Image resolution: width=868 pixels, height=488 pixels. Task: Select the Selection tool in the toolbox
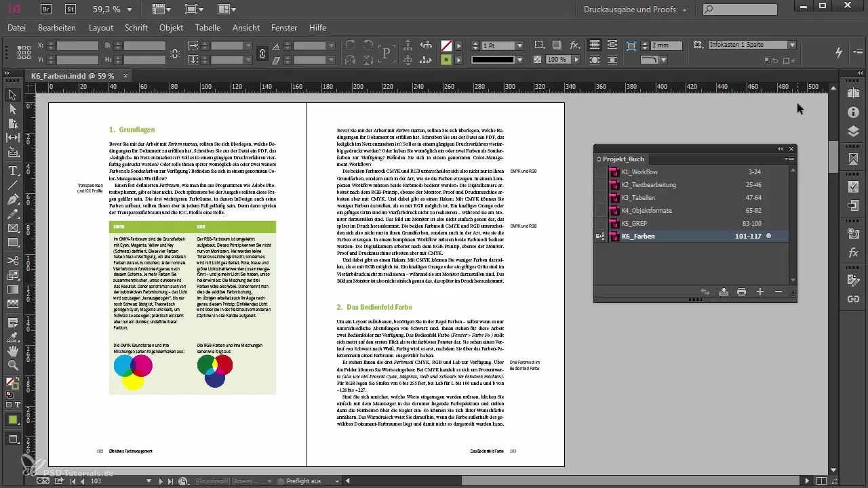pos(12,95)
